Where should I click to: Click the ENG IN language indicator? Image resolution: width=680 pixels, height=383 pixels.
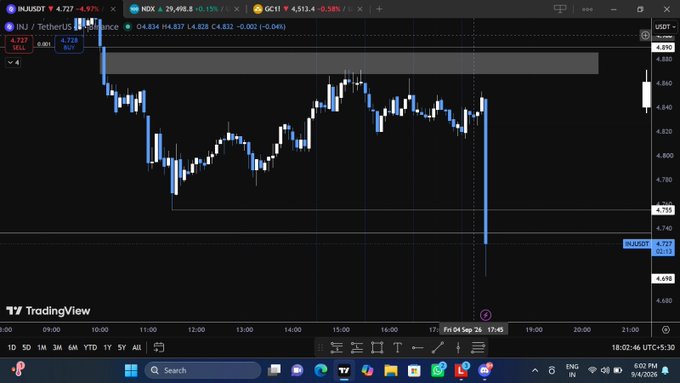tap(572, 370)
